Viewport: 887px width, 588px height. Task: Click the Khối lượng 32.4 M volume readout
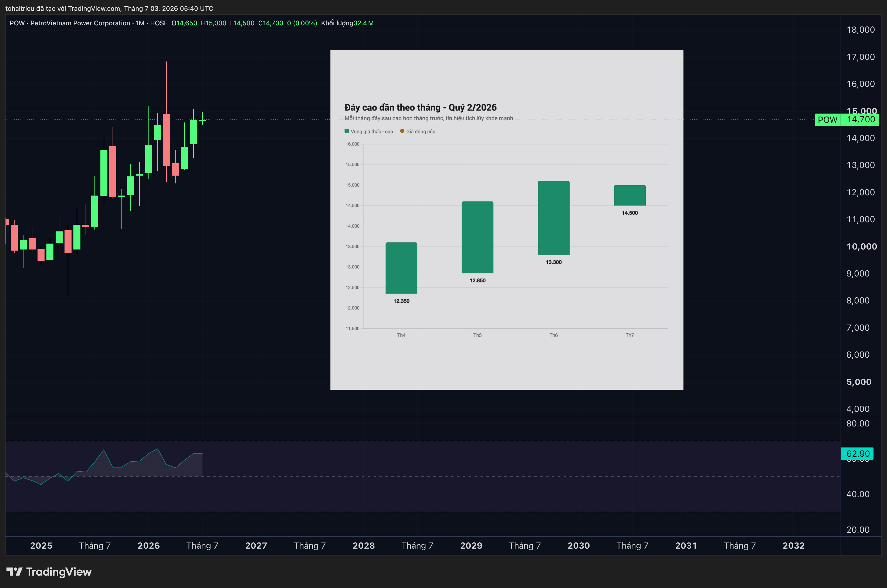coord(347,23)
